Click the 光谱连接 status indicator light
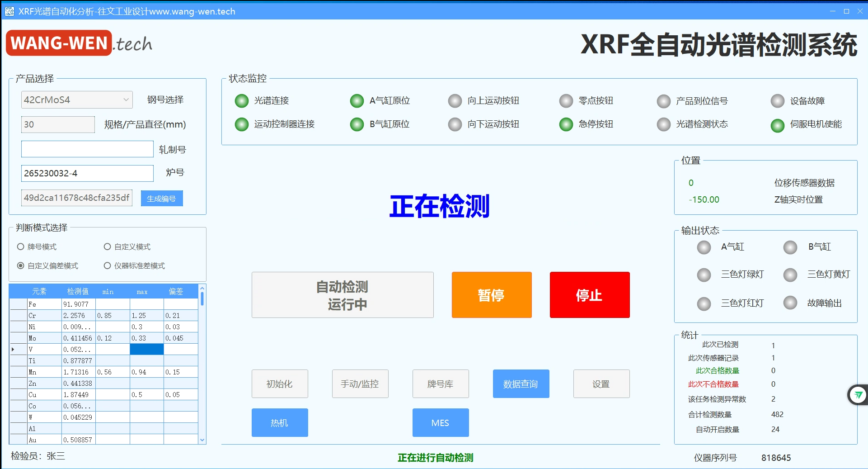The width and height of the screenshot is (868, 469). point(242,101)
